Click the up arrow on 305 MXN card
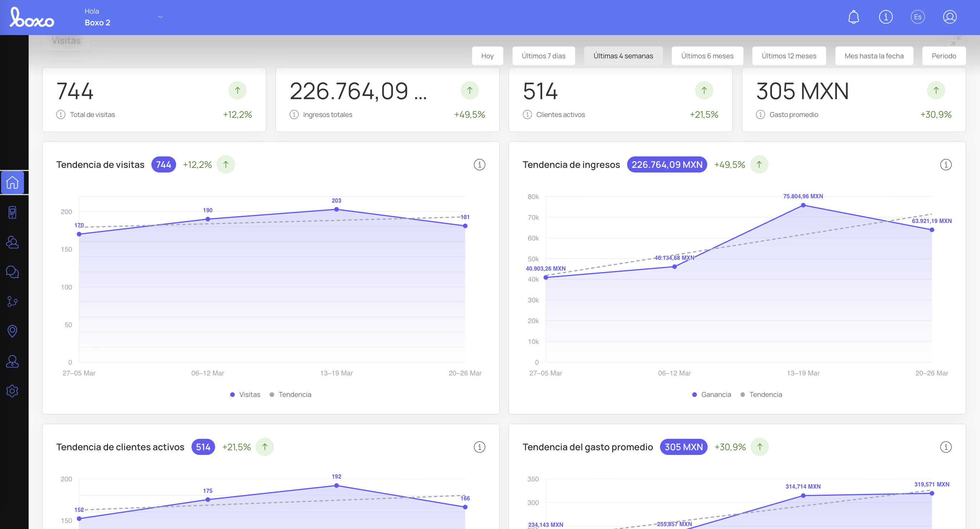This screenshot has height=529, width=980. click(x=936, y=91)
